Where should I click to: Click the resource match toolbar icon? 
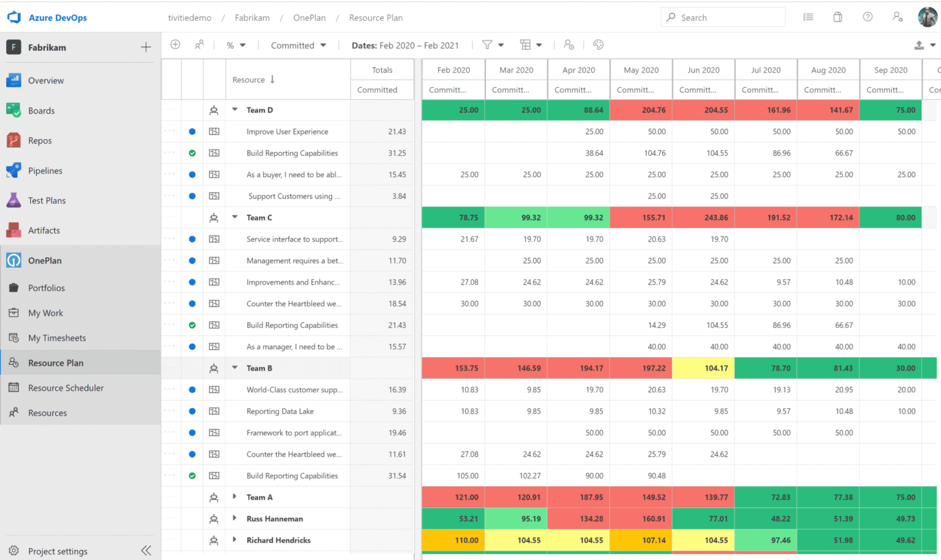tap(569, 45)
